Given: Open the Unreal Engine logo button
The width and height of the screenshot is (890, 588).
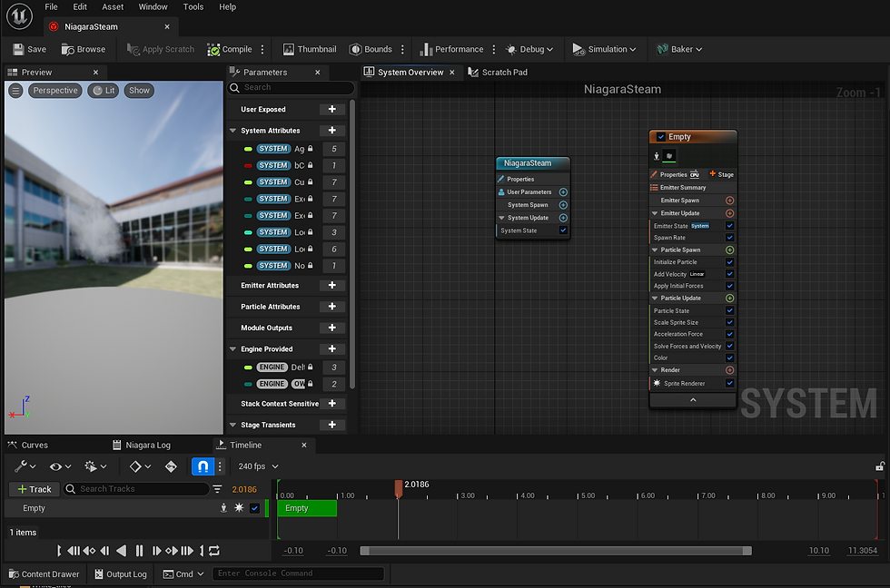Looking at the screenshot, I should [x=19, y=15].
